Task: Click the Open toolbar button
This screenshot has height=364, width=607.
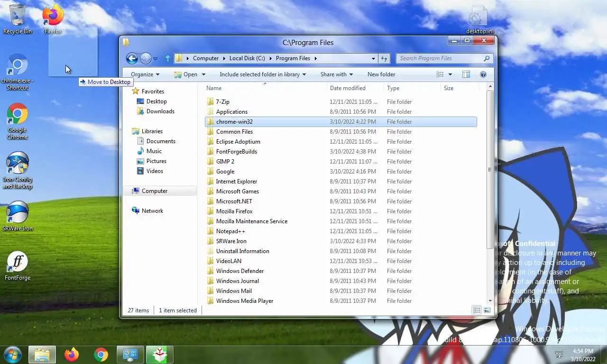Action: pos(185,74)
